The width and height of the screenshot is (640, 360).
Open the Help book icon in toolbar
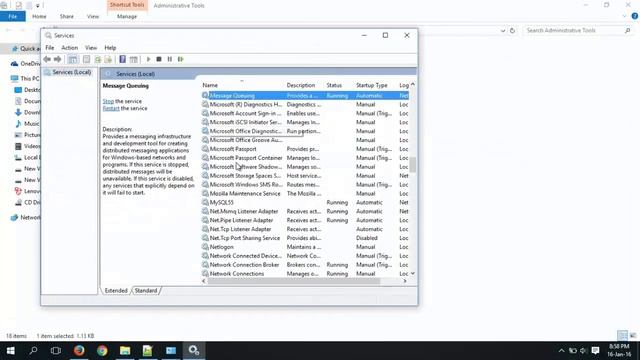[122, 59]
